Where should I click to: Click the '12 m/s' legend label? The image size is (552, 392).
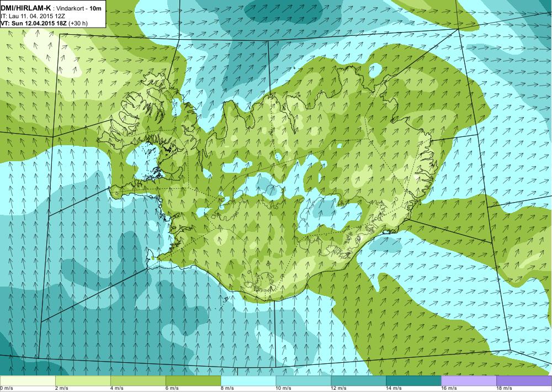coord(339,388)
